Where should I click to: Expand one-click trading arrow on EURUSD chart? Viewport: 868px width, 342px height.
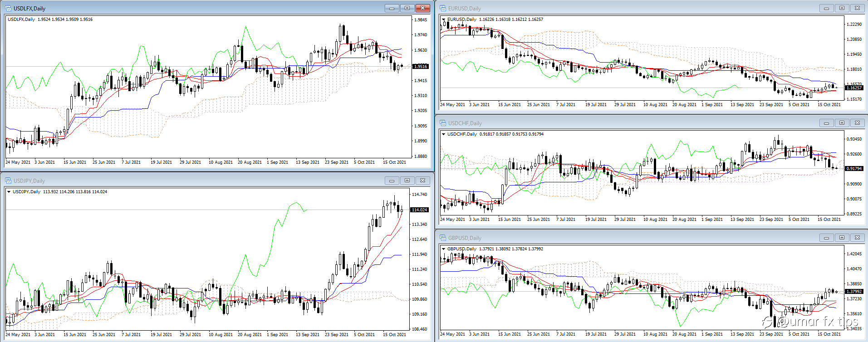[x=444, y=20]
